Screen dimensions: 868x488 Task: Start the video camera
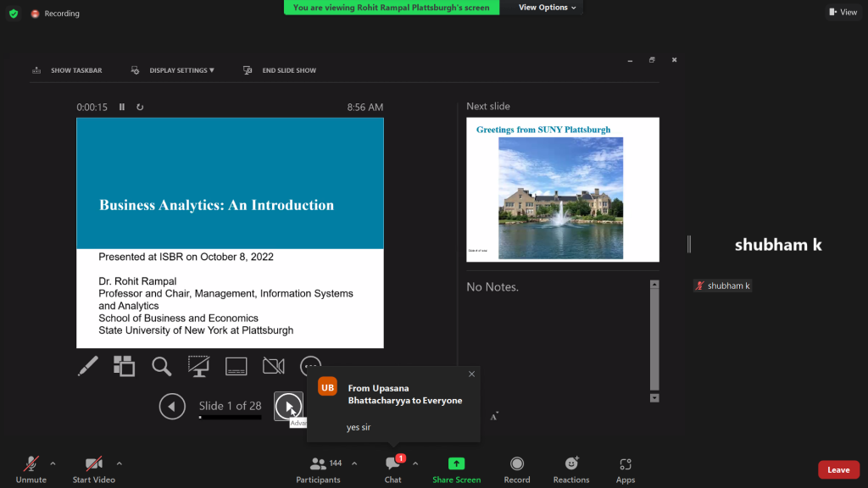(x=93, y=469)
